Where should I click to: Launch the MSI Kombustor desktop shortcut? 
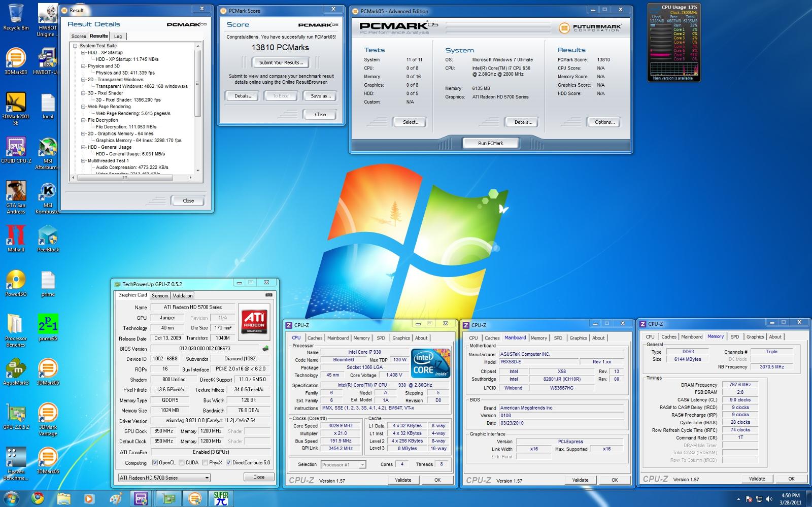pyautogui.click(x=47, y=197)
